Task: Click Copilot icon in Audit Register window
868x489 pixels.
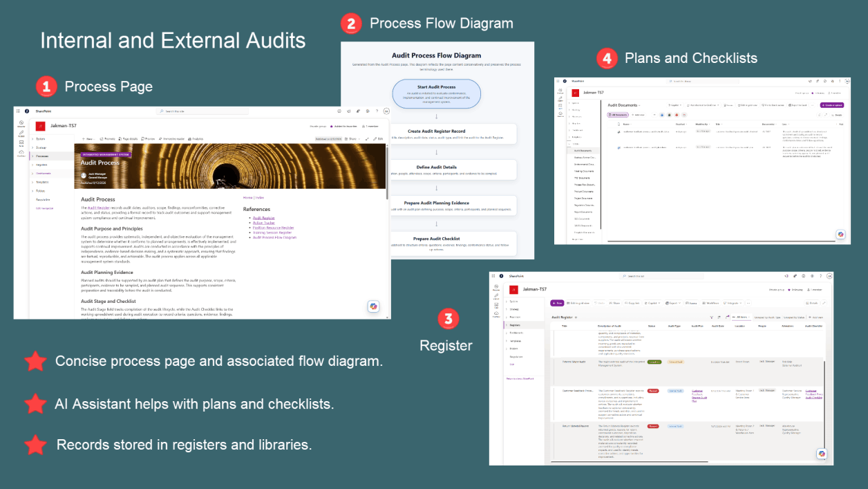Action: tap(822, 454)
